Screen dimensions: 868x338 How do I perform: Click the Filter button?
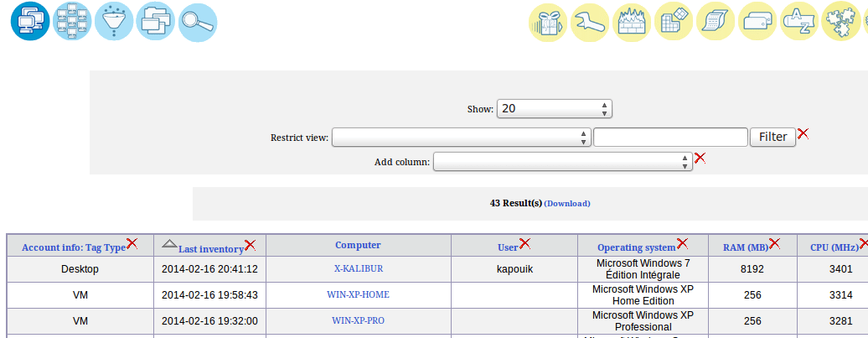pos(772,137)
